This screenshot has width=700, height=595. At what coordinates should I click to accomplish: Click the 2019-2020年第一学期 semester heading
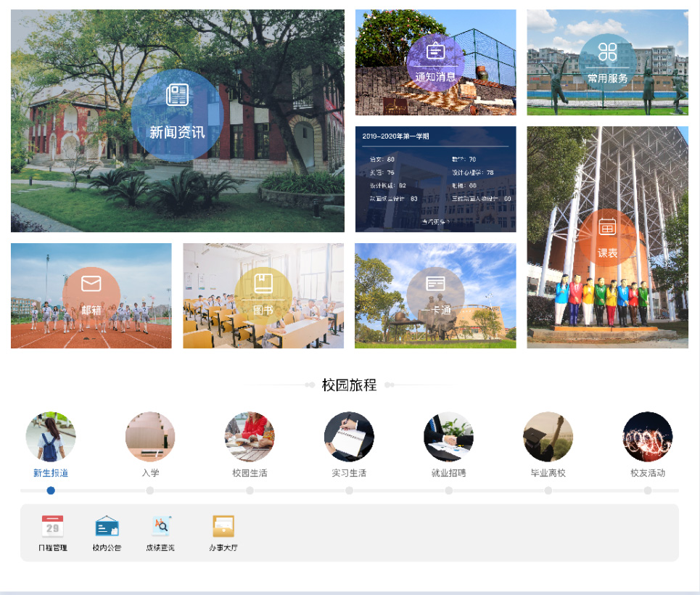click(396, 136)
